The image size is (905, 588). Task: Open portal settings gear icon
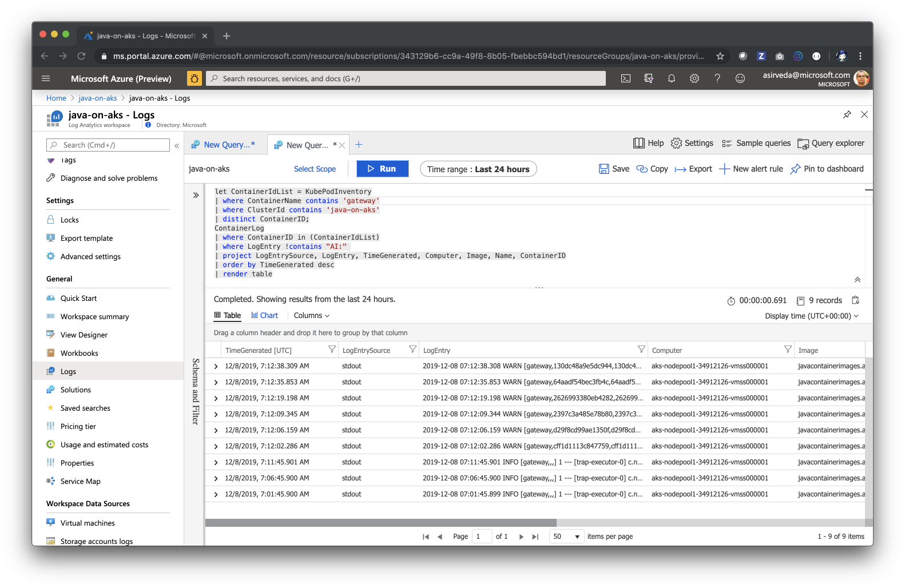[x=694, y=78]
